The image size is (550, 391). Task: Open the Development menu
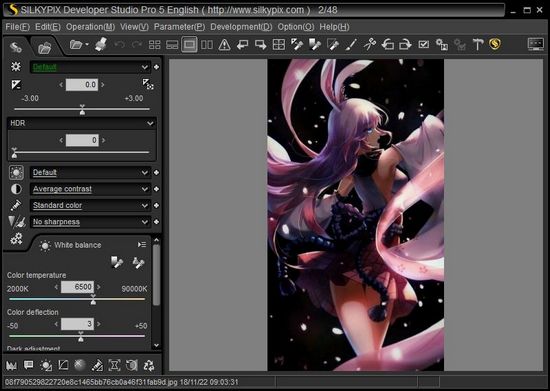coord(241,27)
